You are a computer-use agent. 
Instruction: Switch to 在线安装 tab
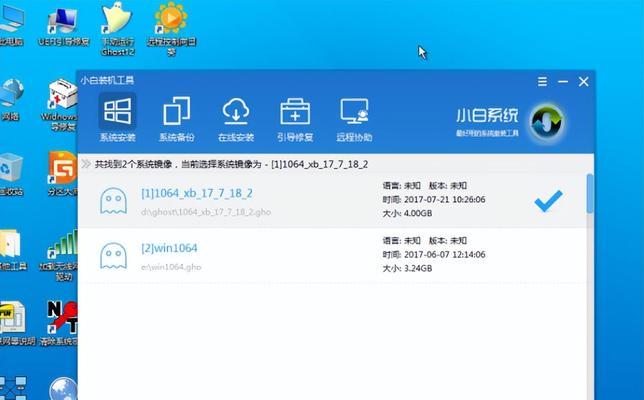[236, 120]
